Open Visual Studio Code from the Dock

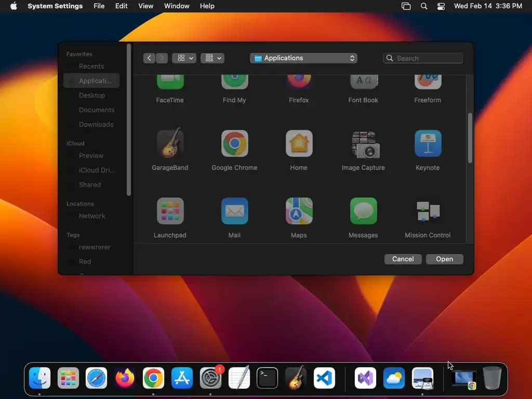(324, 378)
